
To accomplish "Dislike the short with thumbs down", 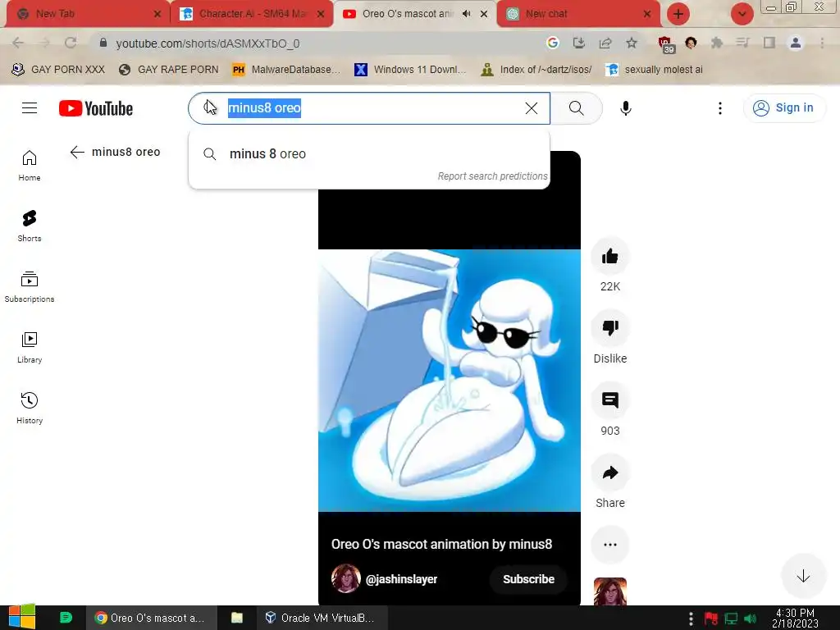I will (609, 328).
